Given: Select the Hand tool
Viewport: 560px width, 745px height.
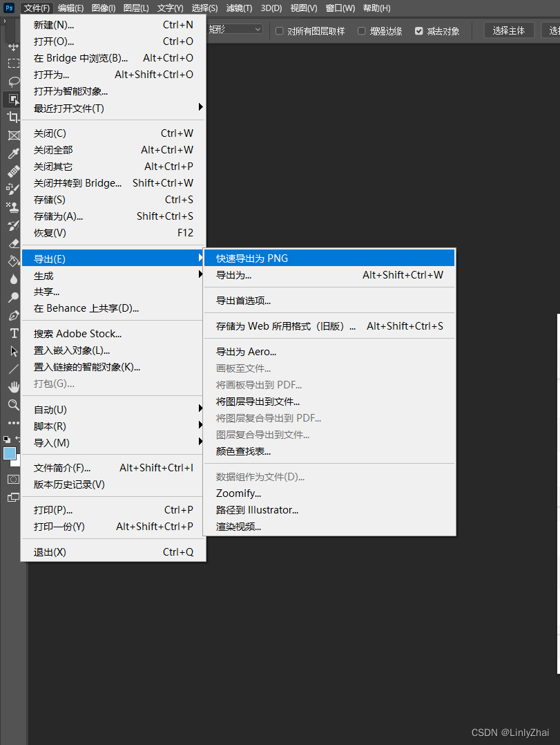Looking at the screenshot, I should click(13, 387).
